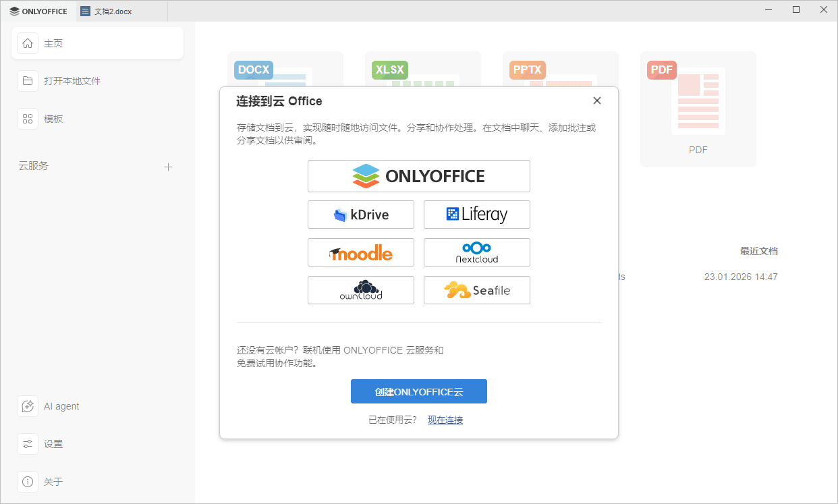Click the ONLYOFFICE logo top left
Viewport: 838px width, 504px height.
tap(38, 10)
